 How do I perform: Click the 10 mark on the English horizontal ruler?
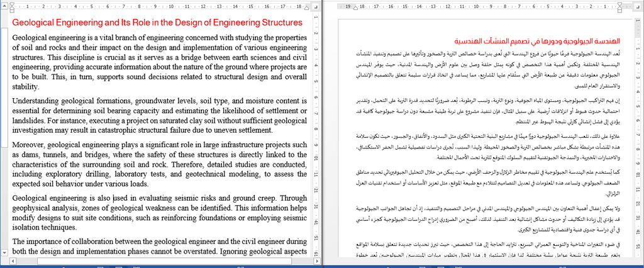(x=171, y=6)
